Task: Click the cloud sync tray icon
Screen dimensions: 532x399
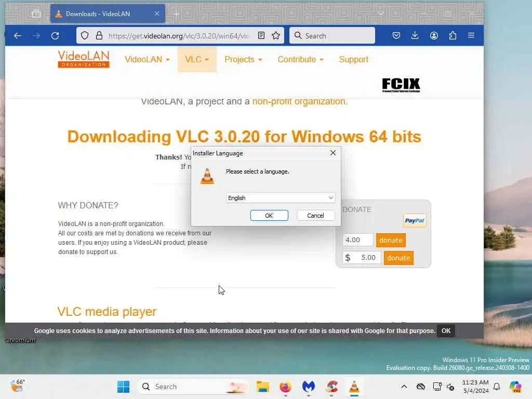Action: pyautogui.click(x=421, y=387)
